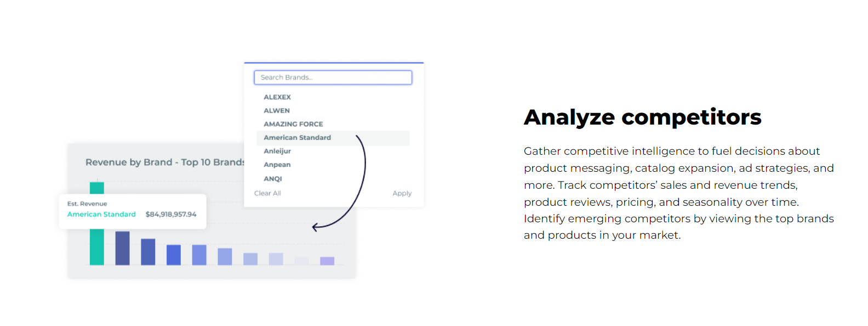
Task: Click the tall teal bar in chart
Action: tap(97, 247)
